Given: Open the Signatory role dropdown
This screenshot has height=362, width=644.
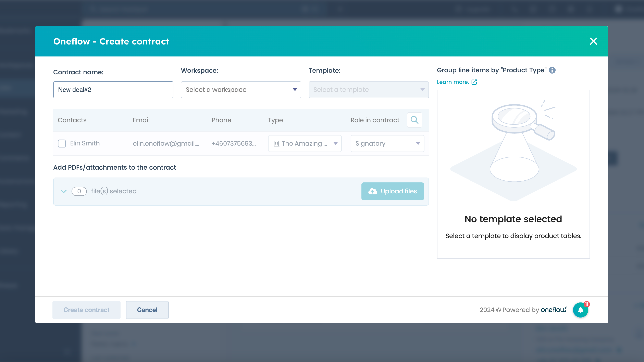Looking at the screenshot, I should tap(387, 143).
